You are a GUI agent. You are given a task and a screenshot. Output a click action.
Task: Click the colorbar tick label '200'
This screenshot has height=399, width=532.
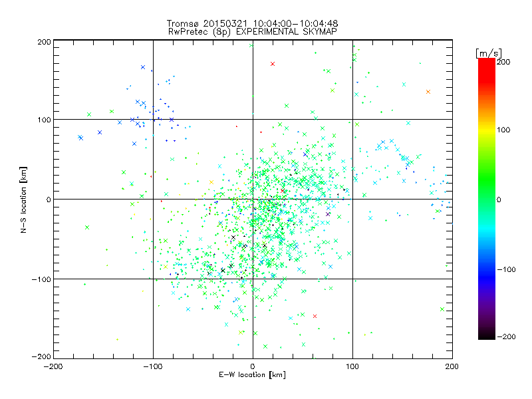pos(503,62)
